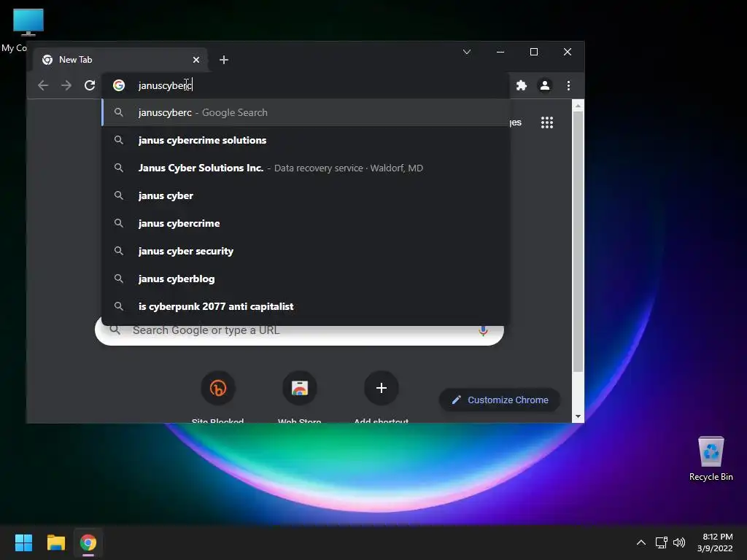Select the New Tab tab
Screen dimensions: 747x560
click(120, 60)
